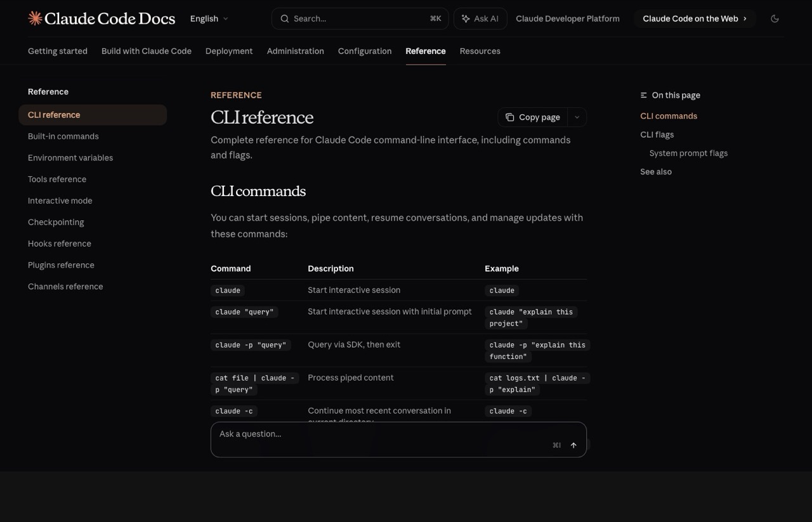Click the Command column header
The height and width of the screenshot is (522, 812).
[x=231, y=268]
